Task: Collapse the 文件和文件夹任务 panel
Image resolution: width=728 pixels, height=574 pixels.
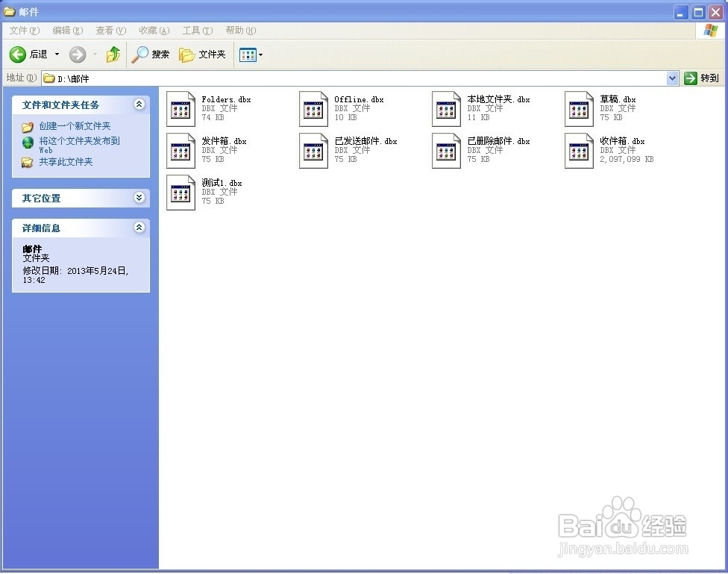Action: coord(139,104)
